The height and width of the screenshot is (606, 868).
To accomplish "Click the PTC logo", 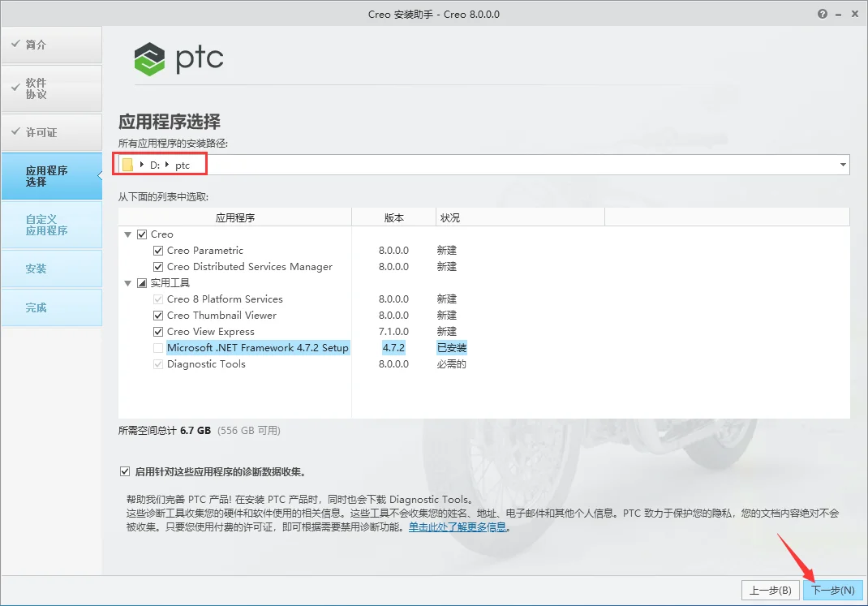I will click(x=178, y=58).
